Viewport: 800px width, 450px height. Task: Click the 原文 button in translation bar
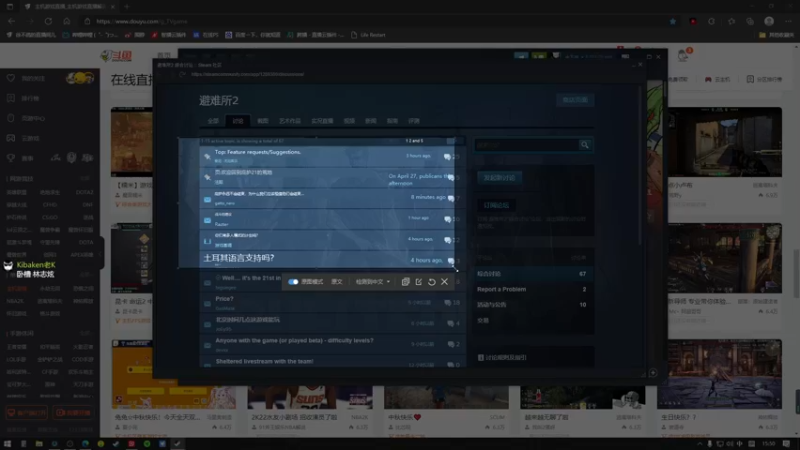337,282
